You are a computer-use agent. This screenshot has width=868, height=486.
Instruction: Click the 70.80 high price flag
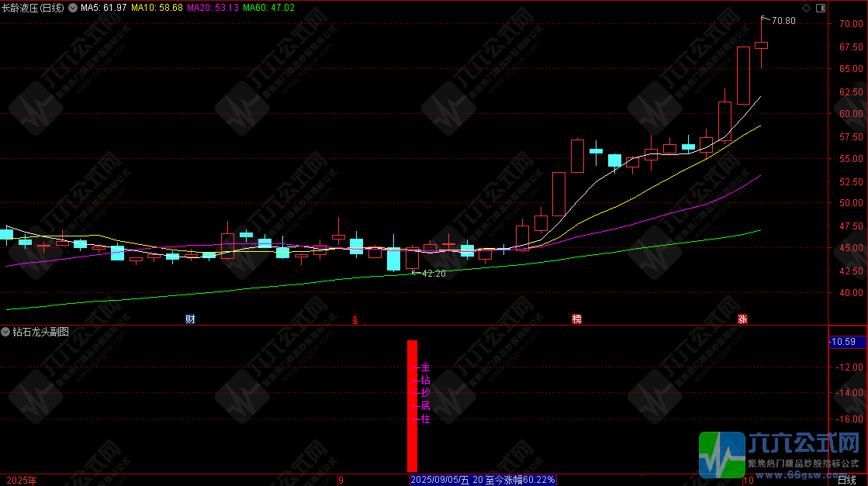782,20
